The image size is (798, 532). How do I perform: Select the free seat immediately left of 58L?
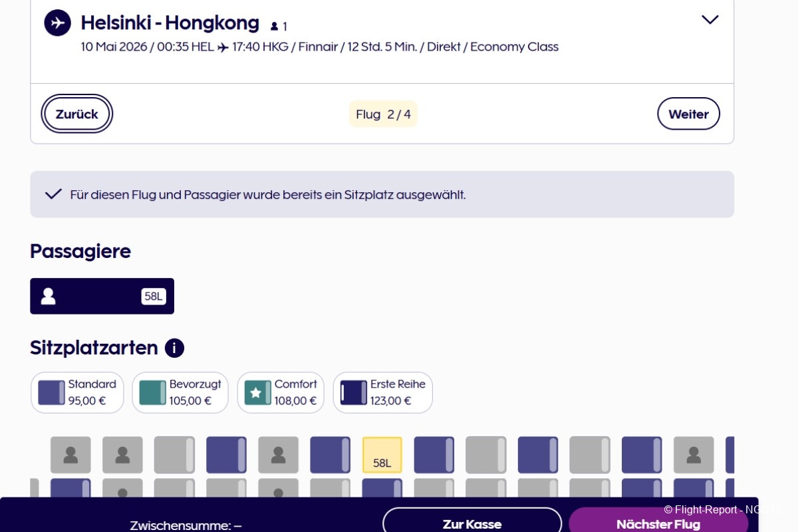point(331,455)
